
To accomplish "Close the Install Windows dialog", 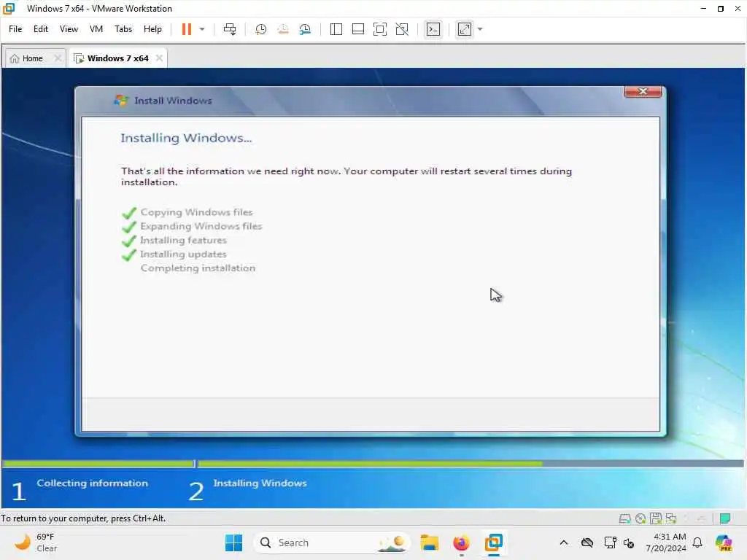I will pos(643,91).
